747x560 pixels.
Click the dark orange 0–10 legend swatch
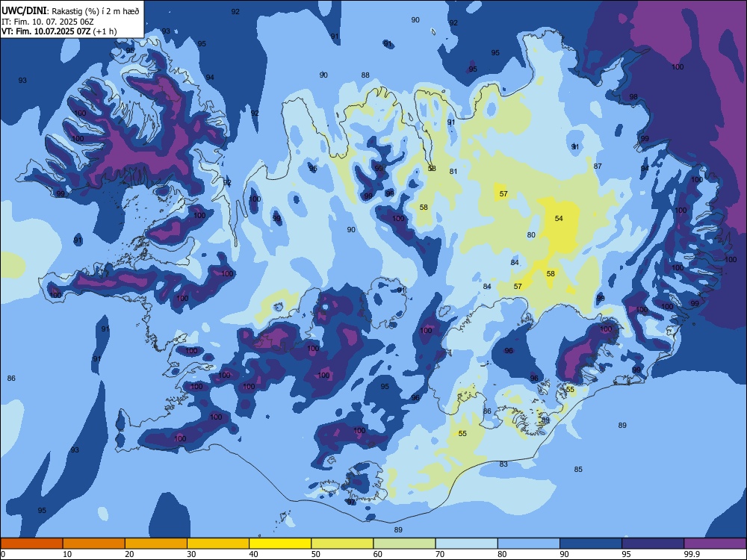[x=32, y=544]
